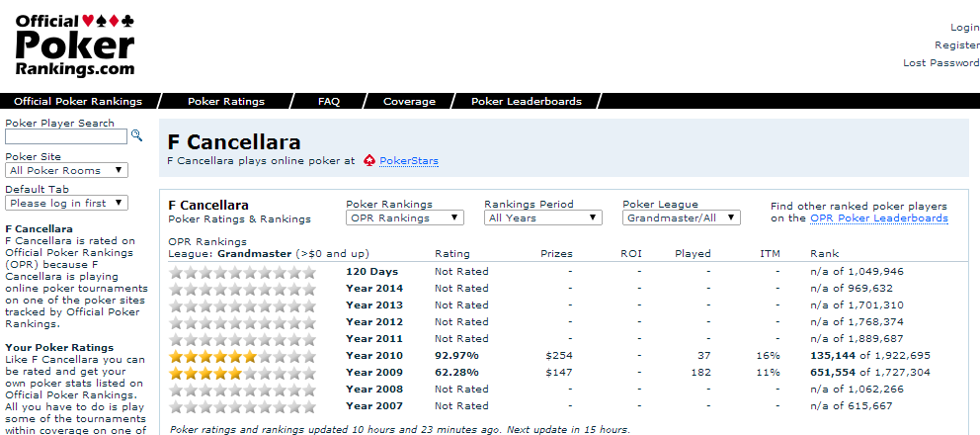Click the ITM column header
This screenshot has width=980, height=435.
click(770, 254)
